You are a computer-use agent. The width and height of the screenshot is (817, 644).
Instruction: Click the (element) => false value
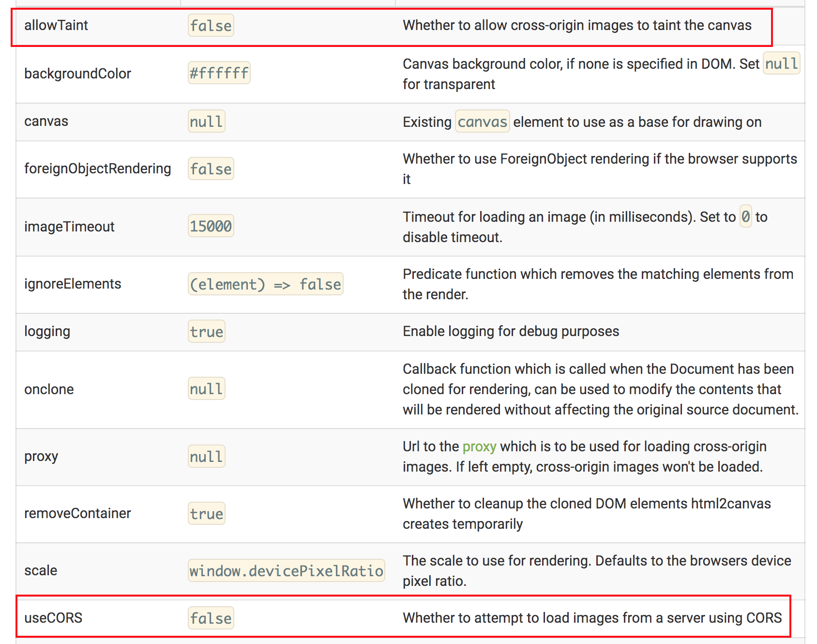(266, 284)
